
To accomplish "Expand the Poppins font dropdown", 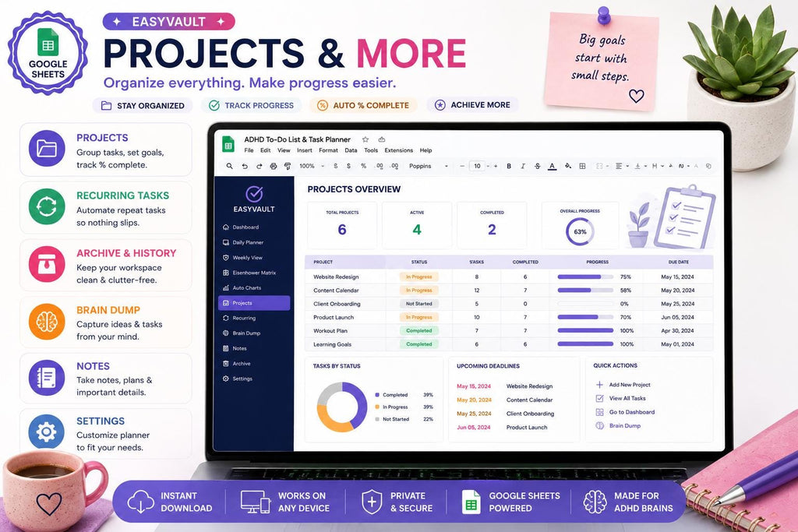I will [429, 167].
